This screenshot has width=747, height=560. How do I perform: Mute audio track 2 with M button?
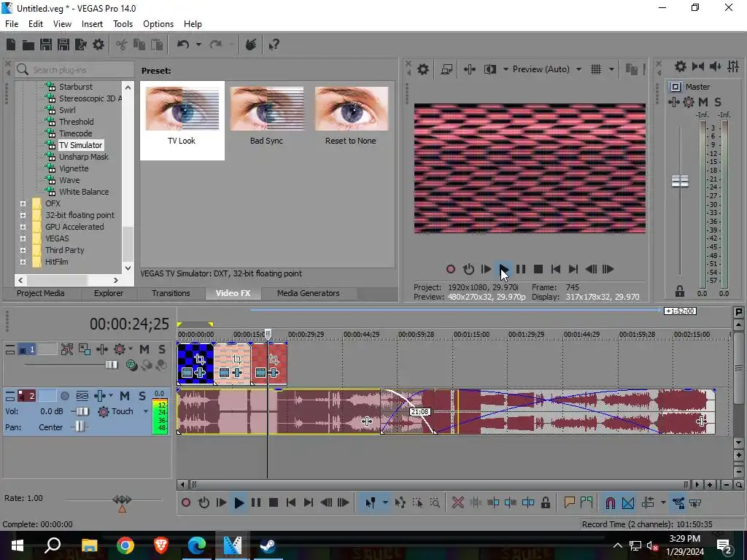click(125, 396)
